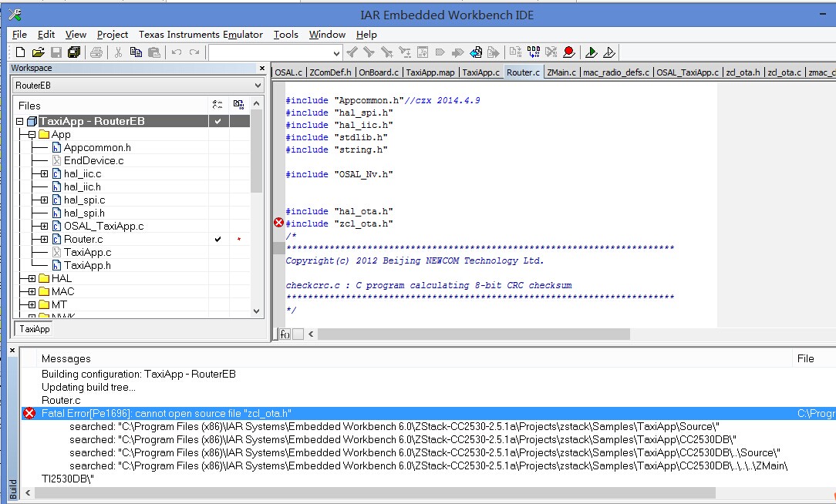Click the Cut scissors icon
Screen dimensions: 836x504
point(118,52)
